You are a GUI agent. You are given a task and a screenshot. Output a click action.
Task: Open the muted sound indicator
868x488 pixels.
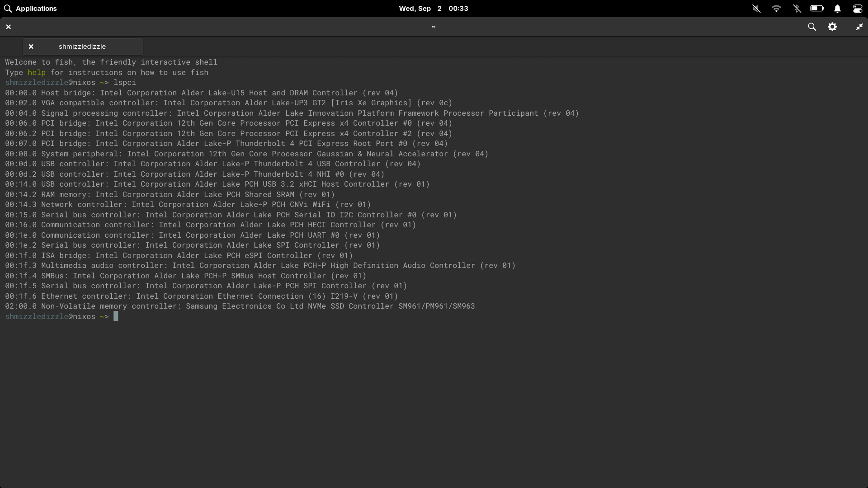point(756,9)
